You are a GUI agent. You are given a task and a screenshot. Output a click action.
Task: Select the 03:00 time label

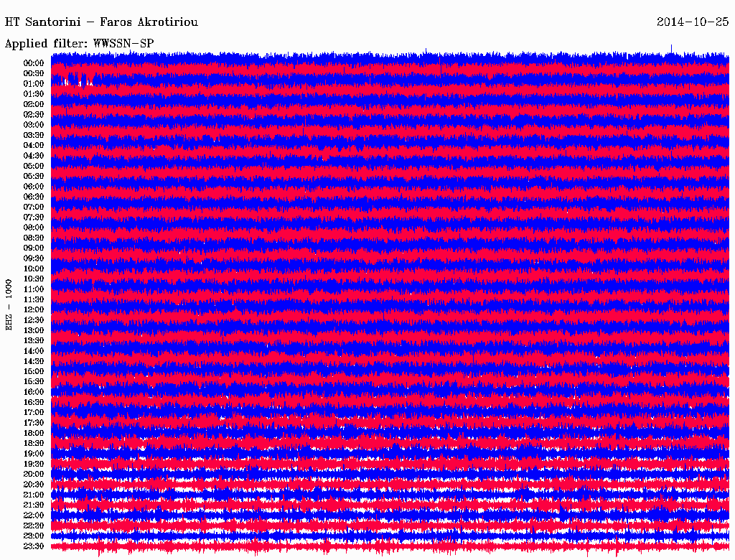(34, 125)
